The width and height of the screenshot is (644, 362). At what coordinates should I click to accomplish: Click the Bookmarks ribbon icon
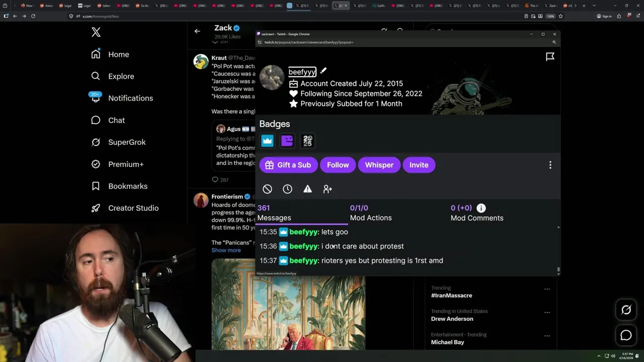96,186
